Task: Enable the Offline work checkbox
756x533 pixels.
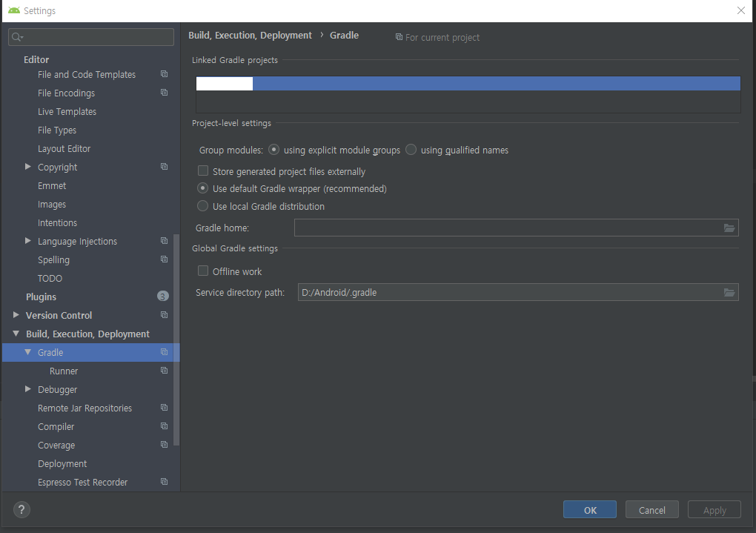Action: click(203, 271)
